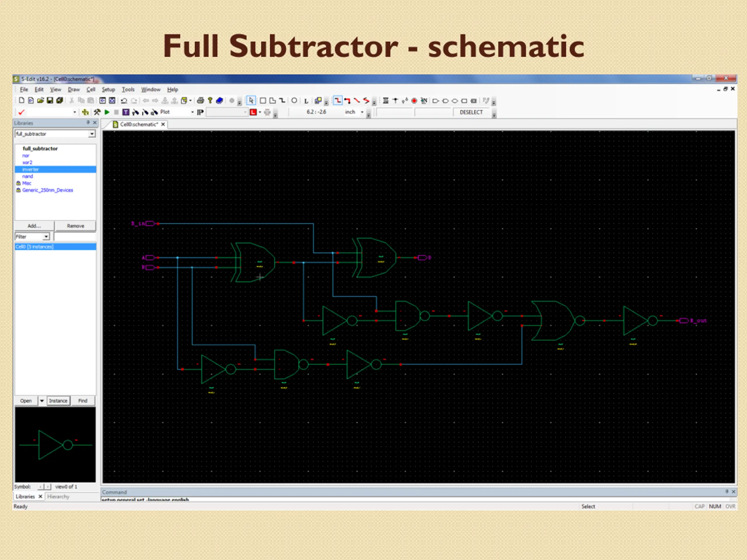
Task: Open the Cell menu
Action: (91, 90)
